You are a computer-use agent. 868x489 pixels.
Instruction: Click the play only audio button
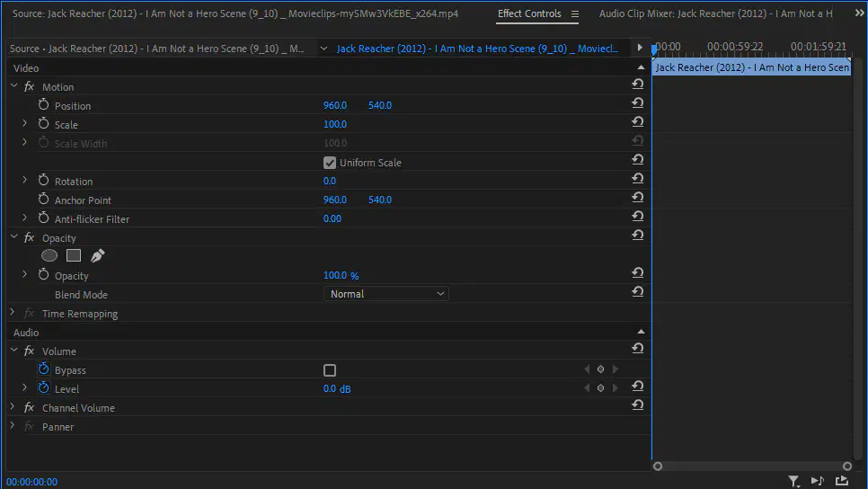click(818, 481)
